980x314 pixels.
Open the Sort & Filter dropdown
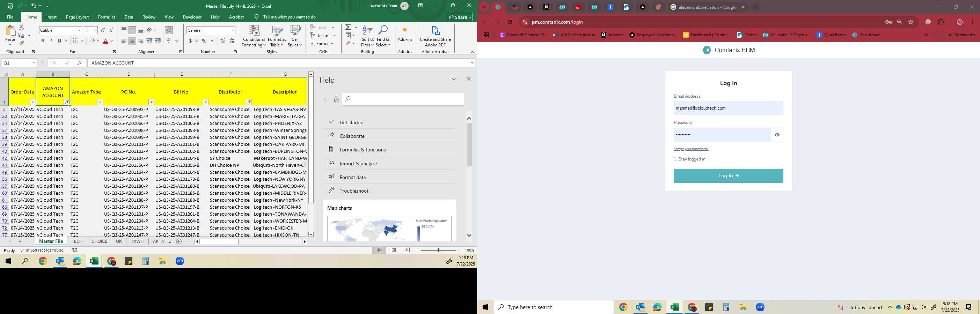pos(367,37)
